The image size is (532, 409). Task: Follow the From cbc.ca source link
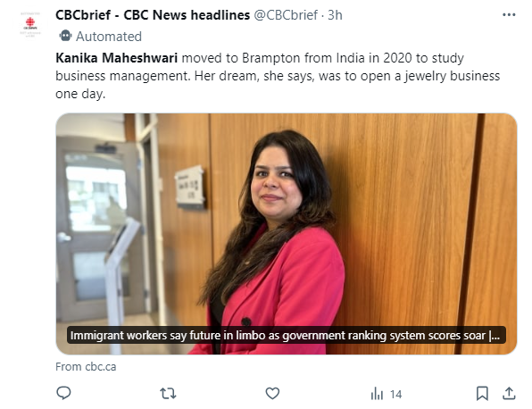(x=86, y=366)
